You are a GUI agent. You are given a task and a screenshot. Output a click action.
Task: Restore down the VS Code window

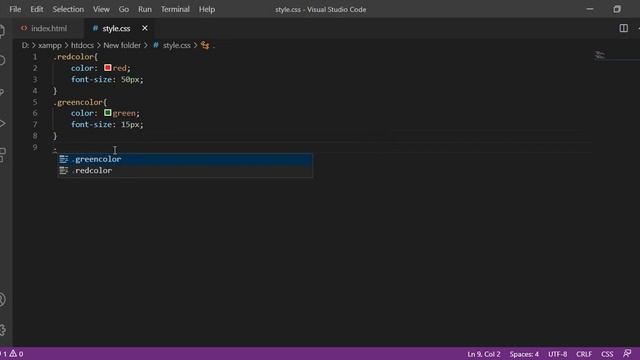click(x=617, y=9)
